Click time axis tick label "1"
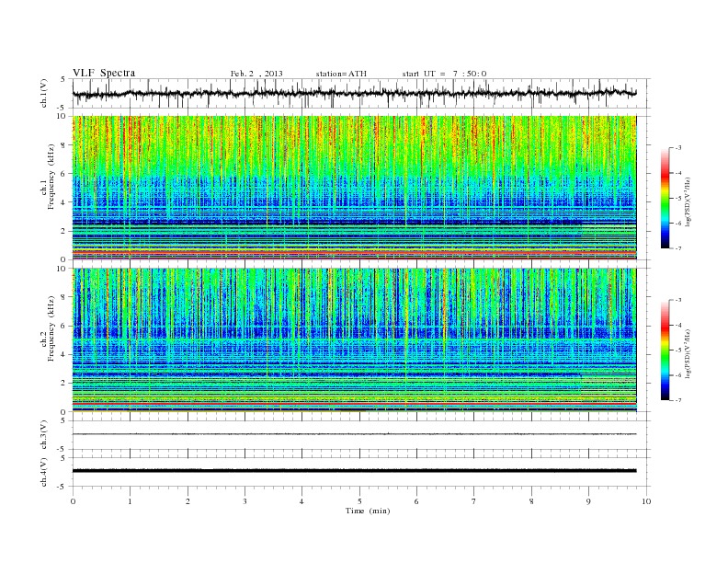This screenshot has height=563, width=728. (130, 501)
